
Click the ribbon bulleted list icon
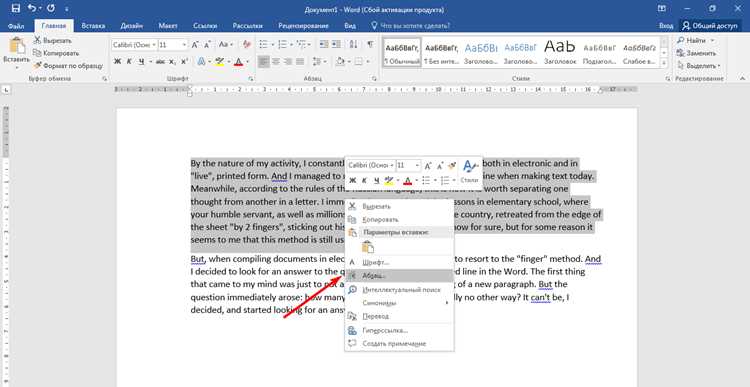click(263, 44)
